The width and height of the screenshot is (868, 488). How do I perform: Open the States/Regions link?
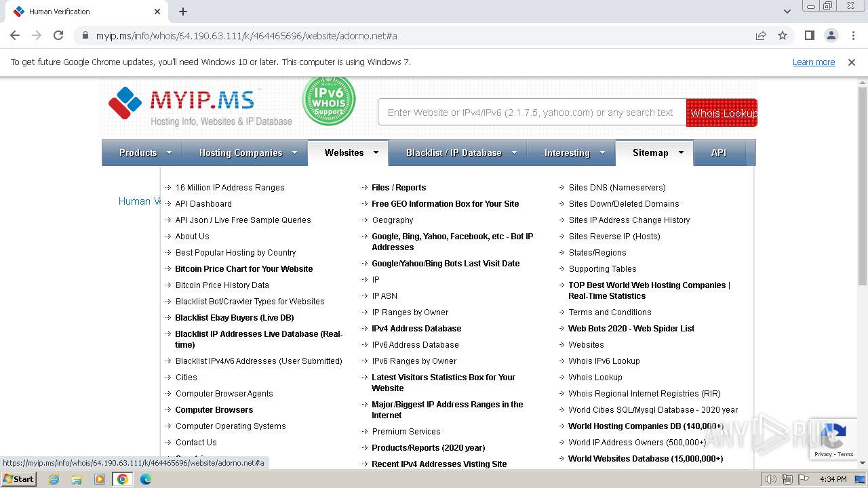[x=597, y=253]
